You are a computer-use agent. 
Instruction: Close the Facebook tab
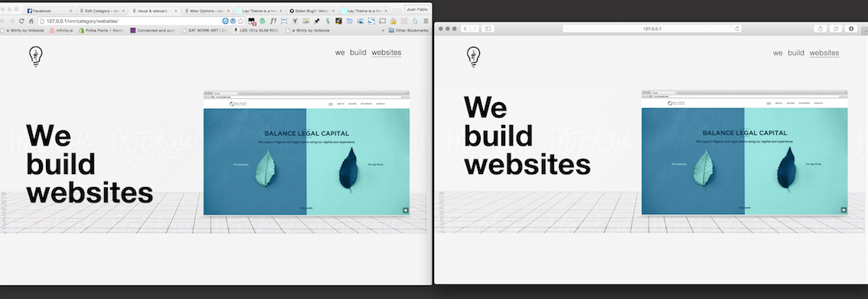point(70,11)
